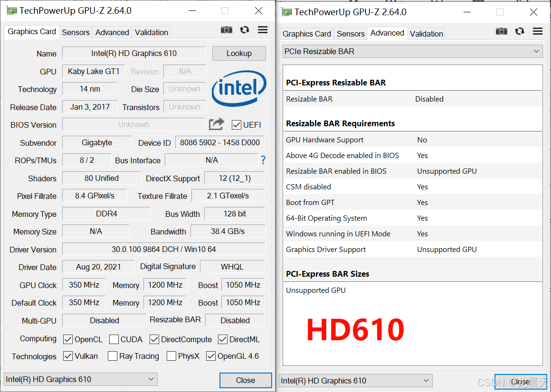
Task: Click the Close button in left window
Action: tap(246, 380)
